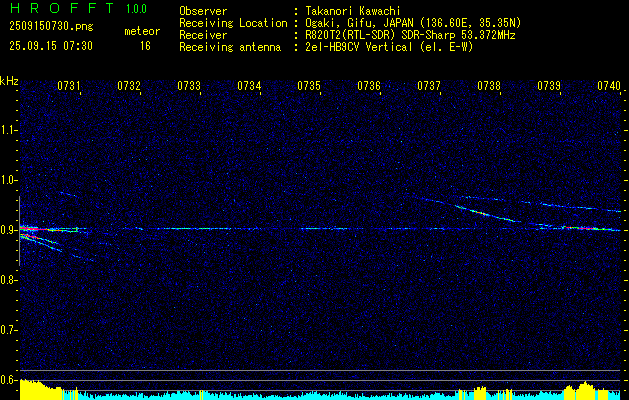629x400 pixels.
Task: Click the 2el-HB9CV Vertical antenna text
Action: pyautogui.click(x=389, y=47)
